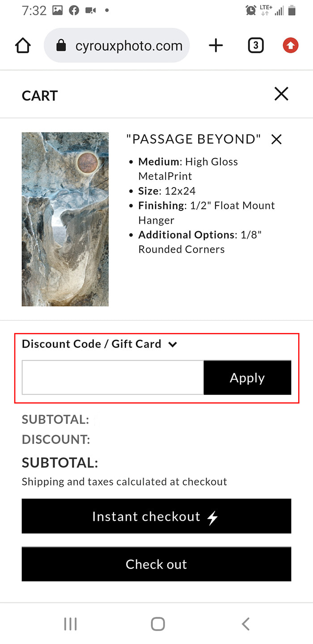Close the cart panel with X
Viewport: 313px width, 644px height.
tap(281, 94)
